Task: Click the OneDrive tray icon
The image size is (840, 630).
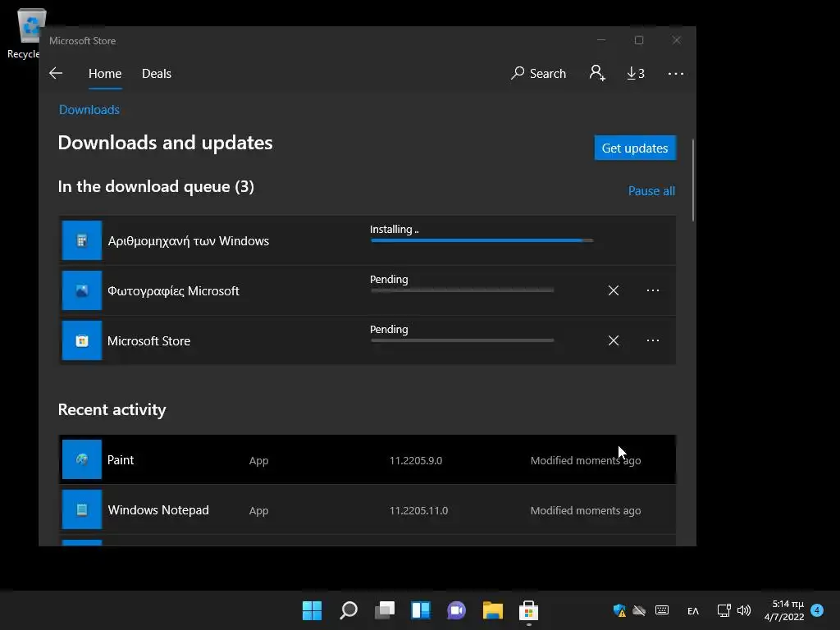Action: tap(639, 610)
